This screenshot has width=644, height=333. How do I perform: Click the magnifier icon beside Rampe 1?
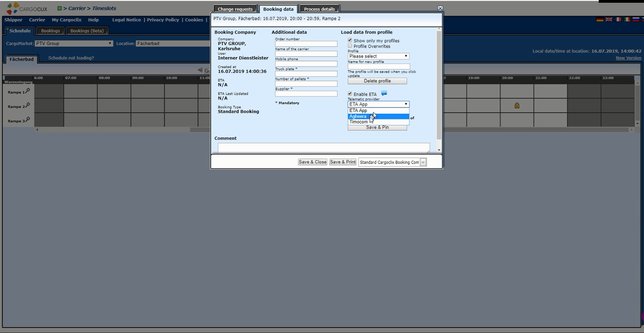(x=28, y=91)
